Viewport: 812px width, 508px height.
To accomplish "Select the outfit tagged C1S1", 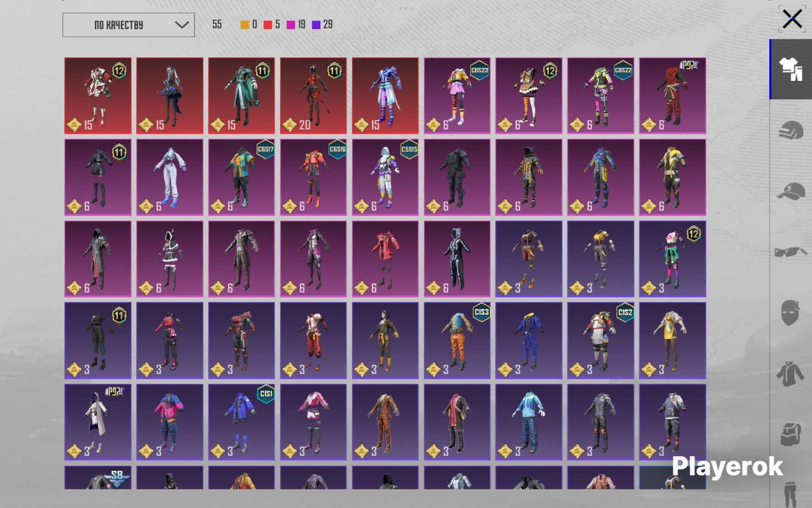I will (x=242, y=422).
